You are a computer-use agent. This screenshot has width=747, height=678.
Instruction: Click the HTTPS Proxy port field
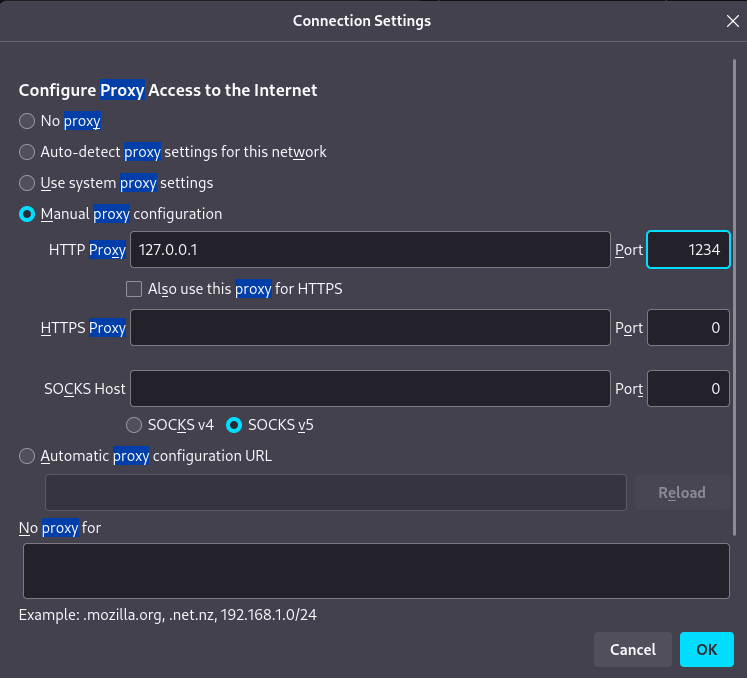click(688, 328)
